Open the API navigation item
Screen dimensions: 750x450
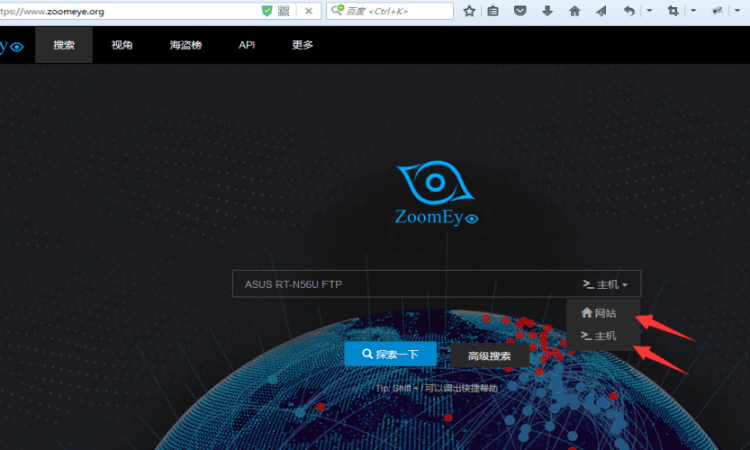click(247, 45)
